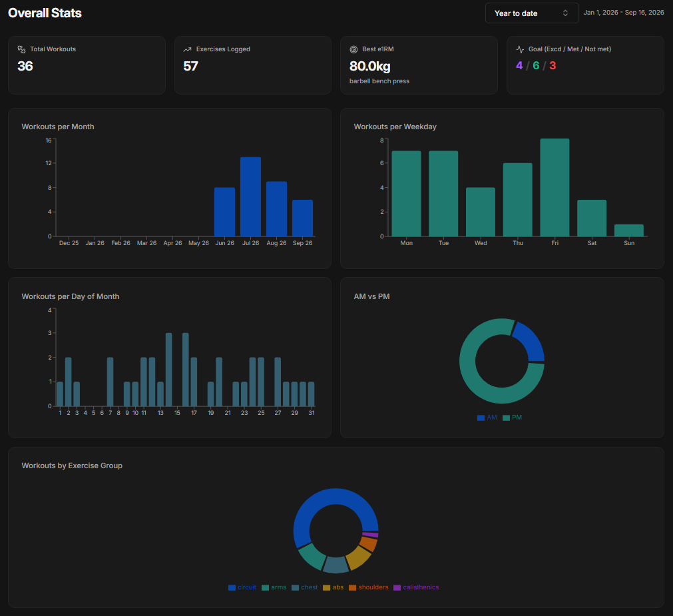
Task: Click the Goal activity pulse icon
Action: (520, 49)
